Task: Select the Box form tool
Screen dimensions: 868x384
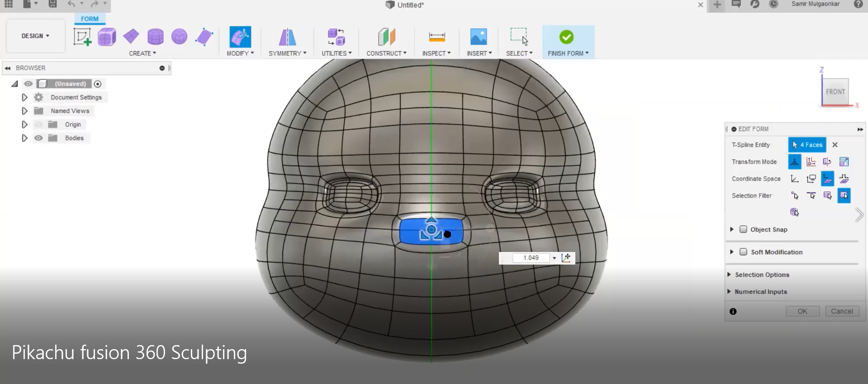Action: coord(107,37)
